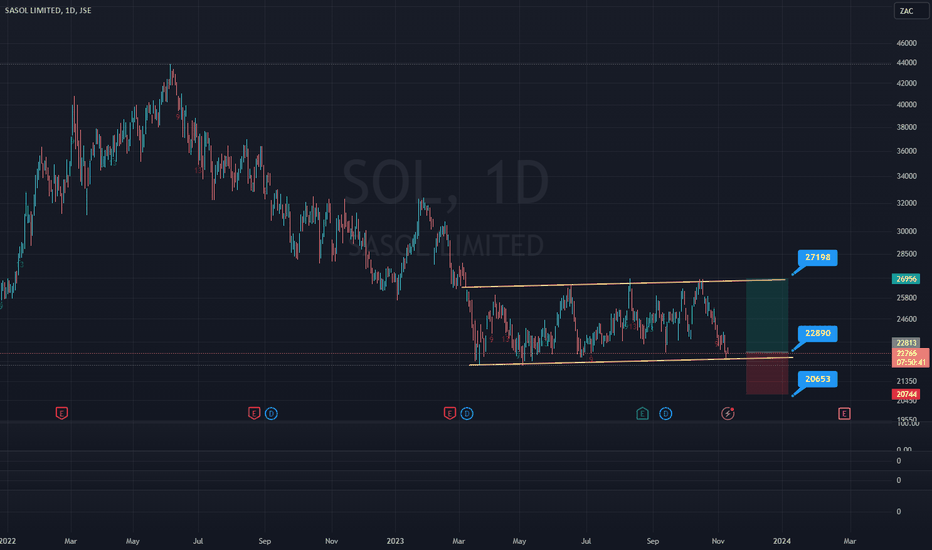Click the 28500 price axis label

click(906, 254)
